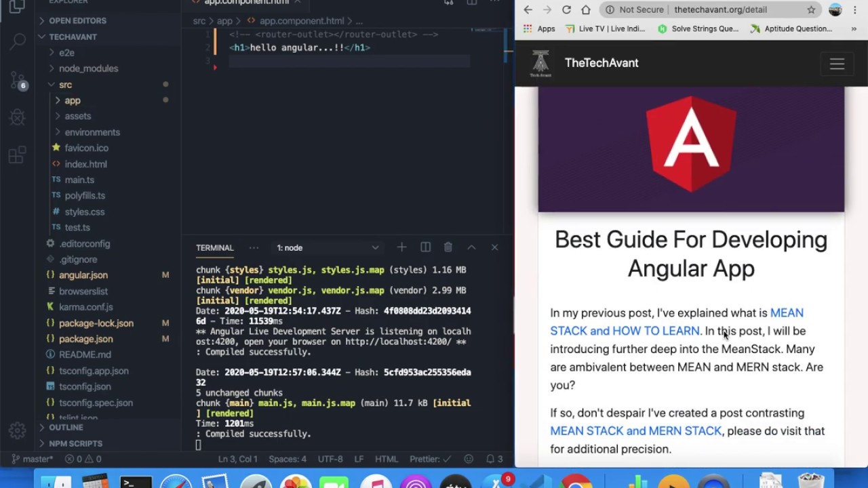Image resolution: width=868 pixels, height=488 pixels.
Task: Maximize terminal panel with up chevron
Action: [471, 247]
